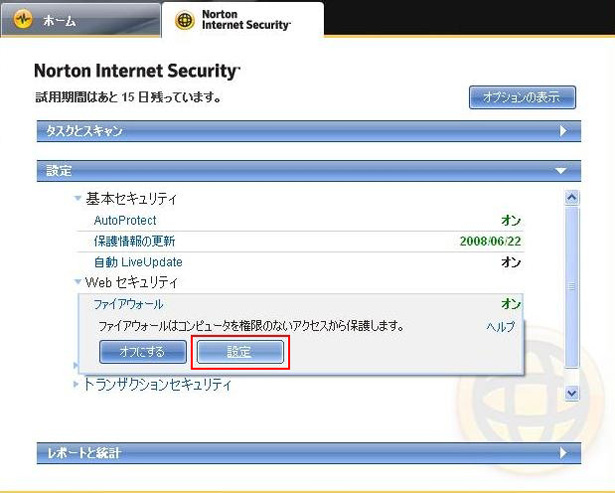Open the AutoProtect setting
Image resolution: width=615 pixels, height=493 pixels.
pos(125,220)
